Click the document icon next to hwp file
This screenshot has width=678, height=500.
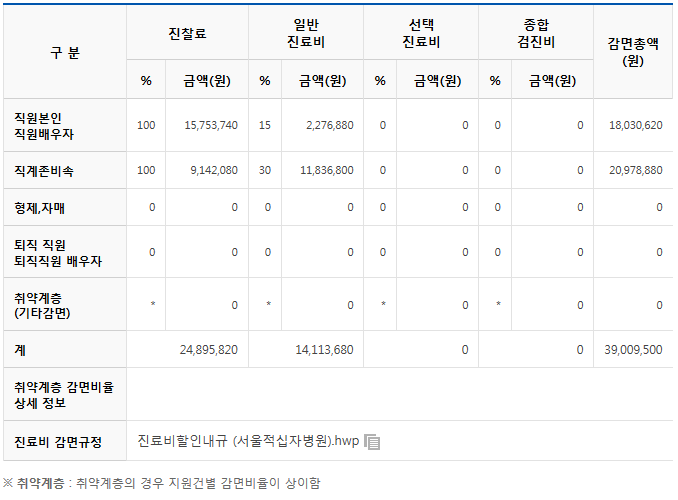pyautogui.click(x=372, y=442)
